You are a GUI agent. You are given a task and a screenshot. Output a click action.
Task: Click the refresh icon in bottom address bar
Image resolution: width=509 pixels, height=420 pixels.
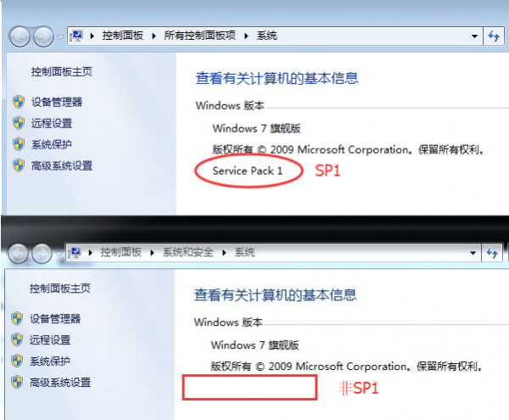[x=492, y=253]
